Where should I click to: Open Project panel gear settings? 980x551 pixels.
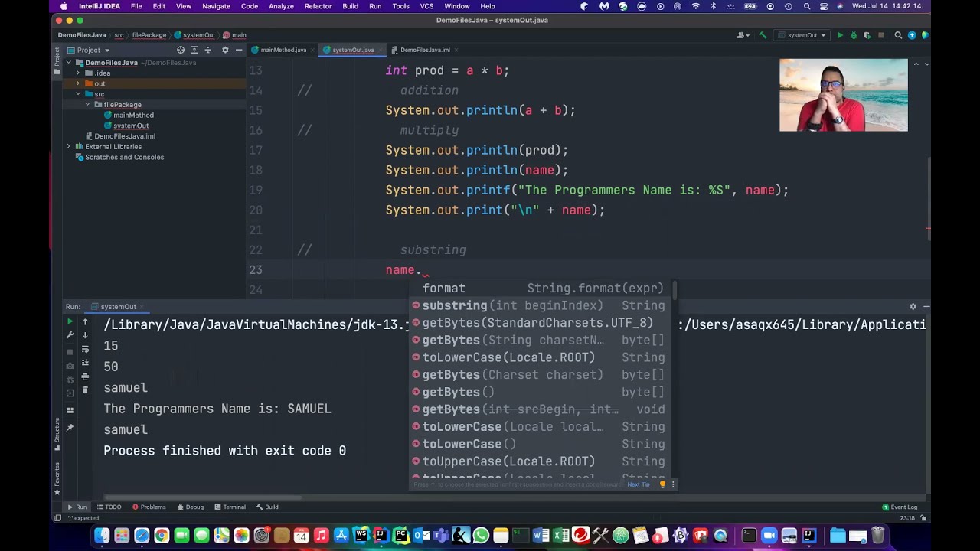225,50
